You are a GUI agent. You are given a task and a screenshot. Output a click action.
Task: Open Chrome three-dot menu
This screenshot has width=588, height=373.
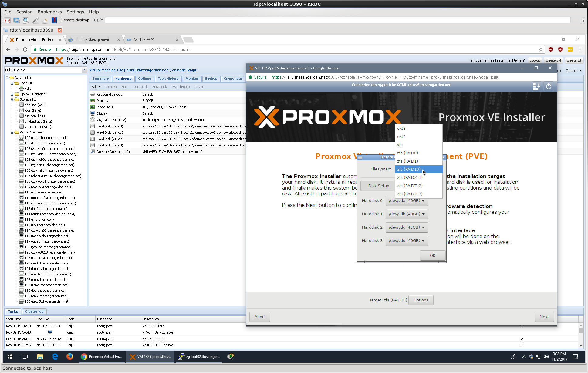coord(580,49)
